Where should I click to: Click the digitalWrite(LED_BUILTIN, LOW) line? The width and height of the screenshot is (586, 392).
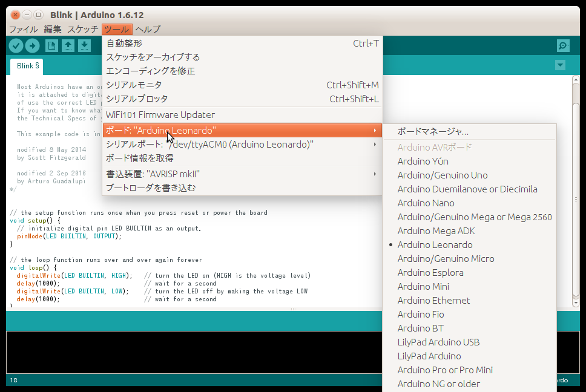(73, 291)
